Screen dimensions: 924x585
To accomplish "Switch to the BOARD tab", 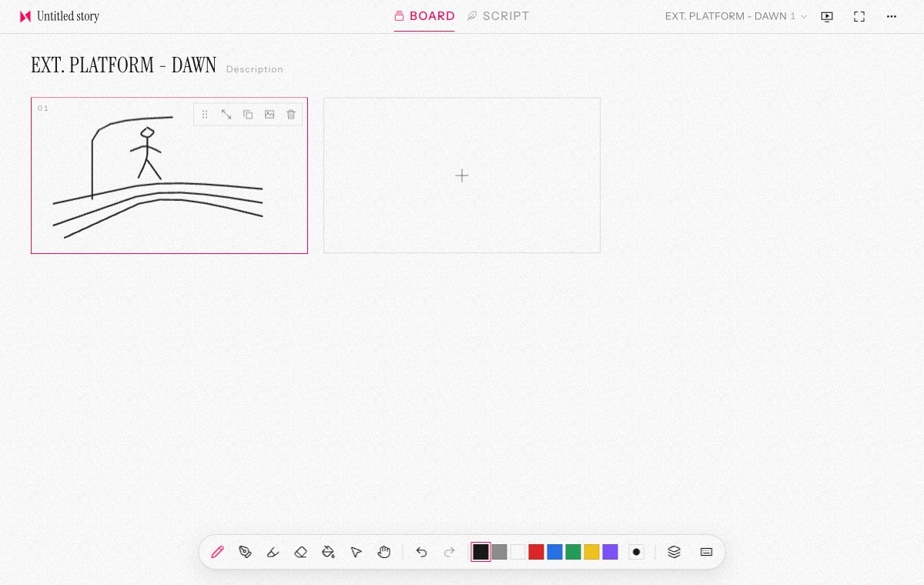I will pyautogui.click(x=424, y=15).
